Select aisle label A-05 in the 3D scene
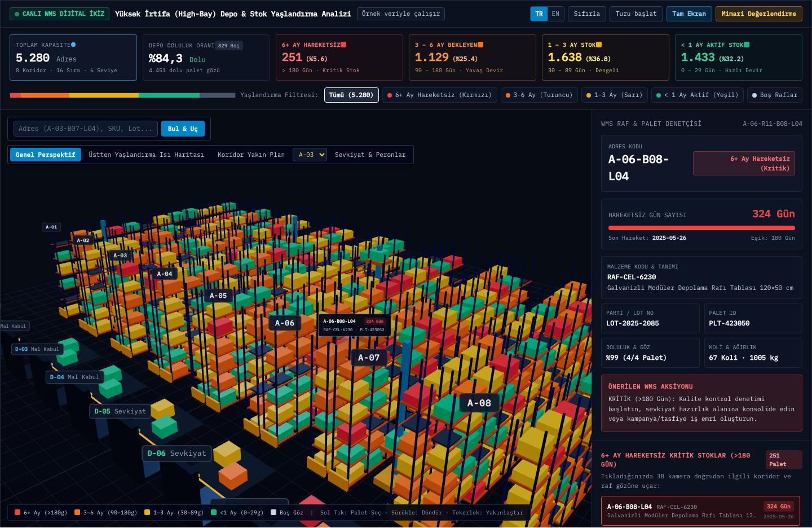Viewport: 812px width, 528px height. click(x=218, y=296)
